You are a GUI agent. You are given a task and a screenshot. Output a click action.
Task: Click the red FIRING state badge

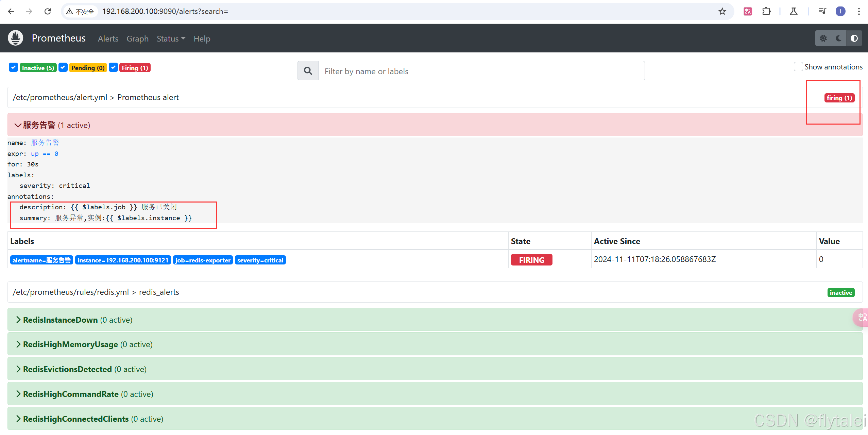point(531,260)
